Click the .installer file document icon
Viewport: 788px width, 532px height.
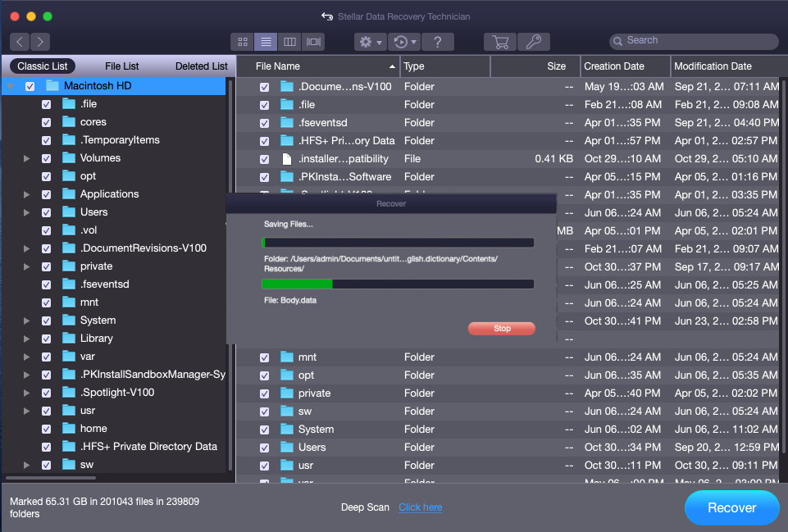coord(287,159)
